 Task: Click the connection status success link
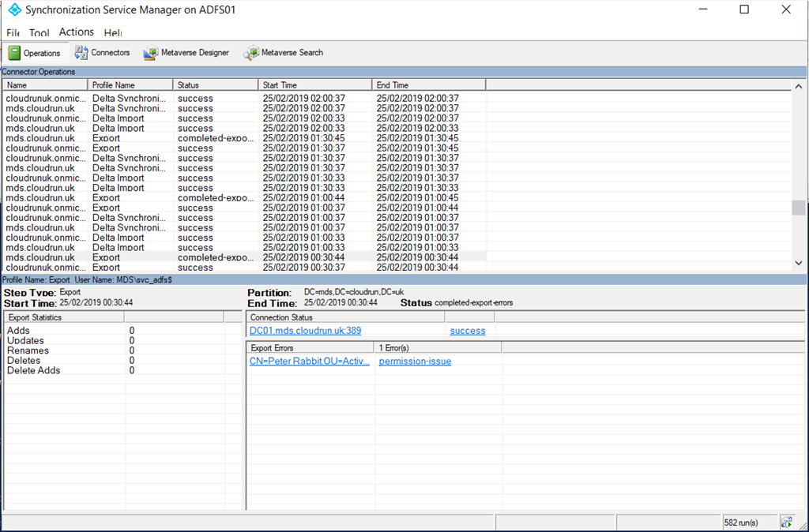coord(468,331)
